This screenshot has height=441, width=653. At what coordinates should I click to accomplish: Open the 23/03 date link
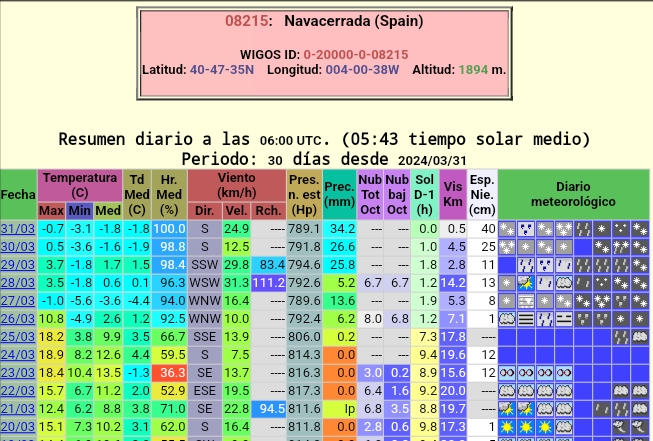(18, 373)
